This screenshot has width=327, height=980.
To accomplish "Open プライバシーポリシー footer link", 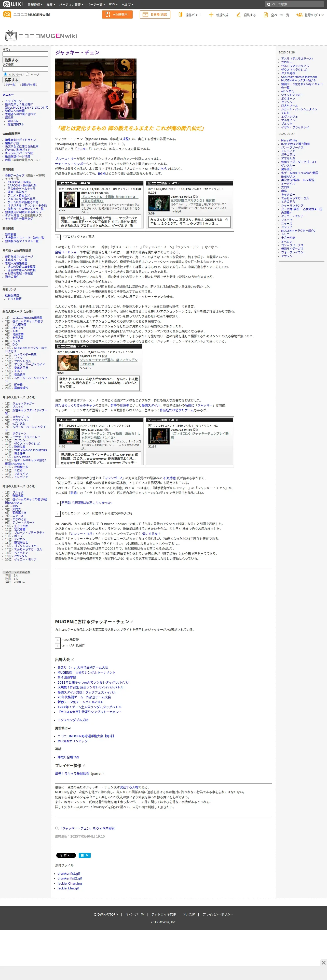I will 218,914.
